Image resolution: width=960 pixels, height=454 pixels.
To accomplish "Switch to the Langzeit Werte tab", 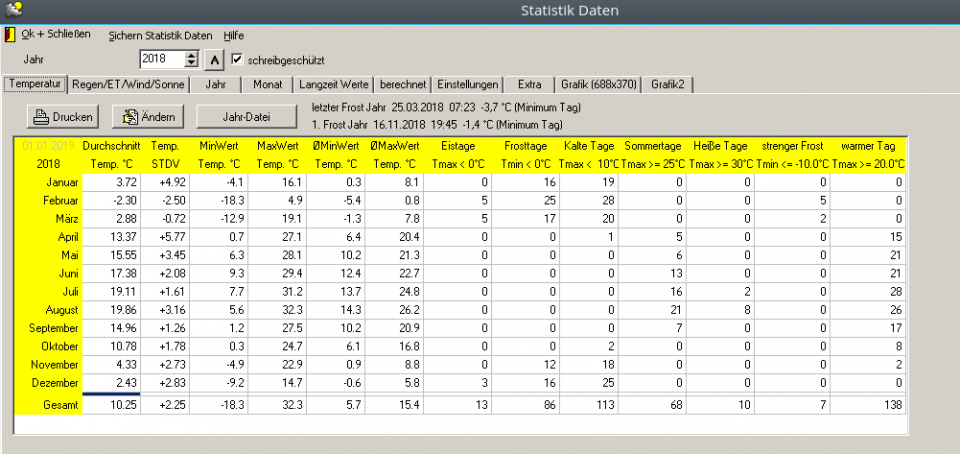I will point(336,84).
